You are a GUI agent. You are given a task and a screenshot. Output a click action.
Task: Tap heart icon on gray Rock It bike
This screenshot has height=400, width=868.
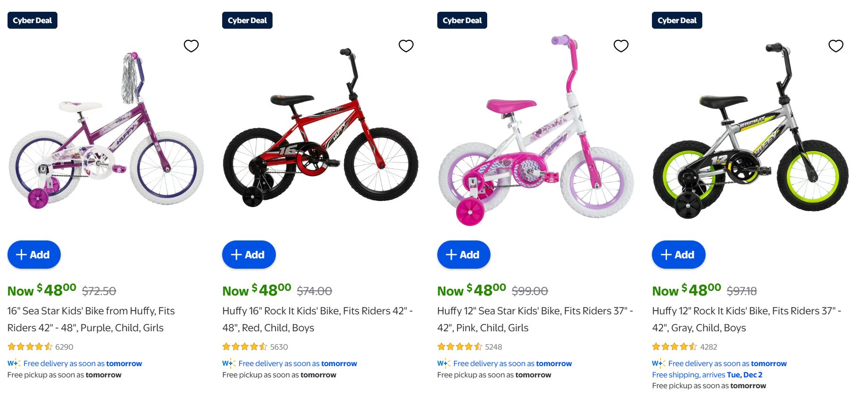836,46
